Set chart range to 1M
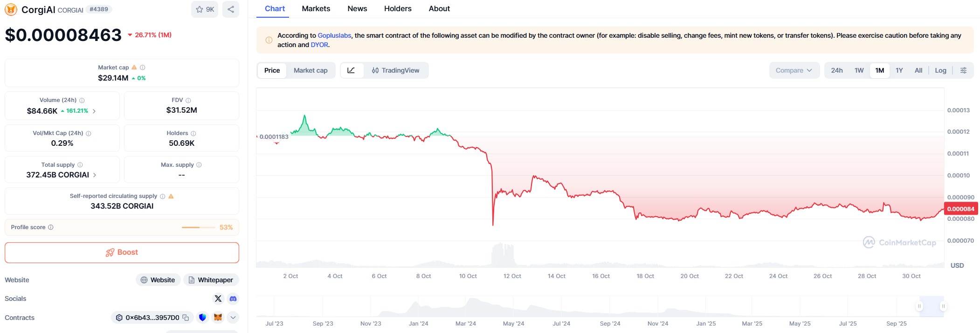 point(880,70)
